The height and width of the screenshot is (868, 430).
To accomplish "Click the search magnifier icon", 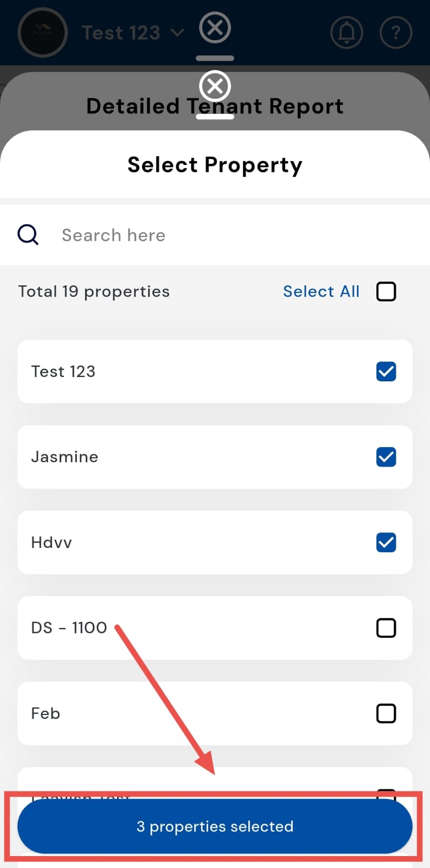I will coord(28,235).
